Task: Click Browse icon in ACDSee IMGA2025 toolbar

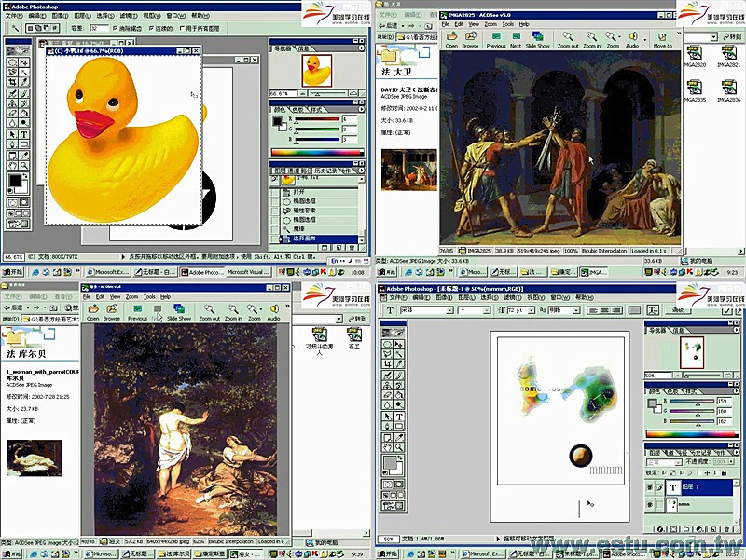Action: [470, 39]
